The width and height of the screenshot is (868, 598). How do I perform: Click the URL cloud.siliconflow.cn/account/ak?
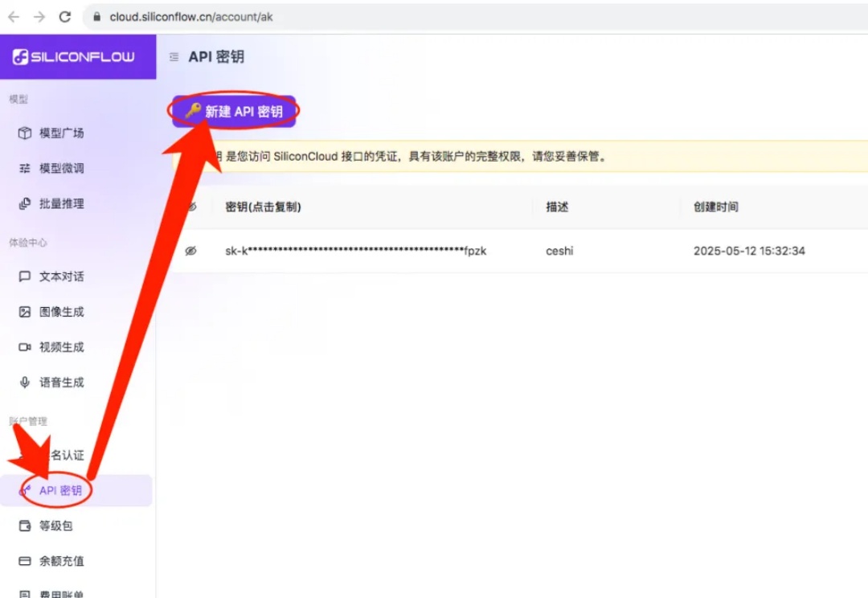coord(191,17)
